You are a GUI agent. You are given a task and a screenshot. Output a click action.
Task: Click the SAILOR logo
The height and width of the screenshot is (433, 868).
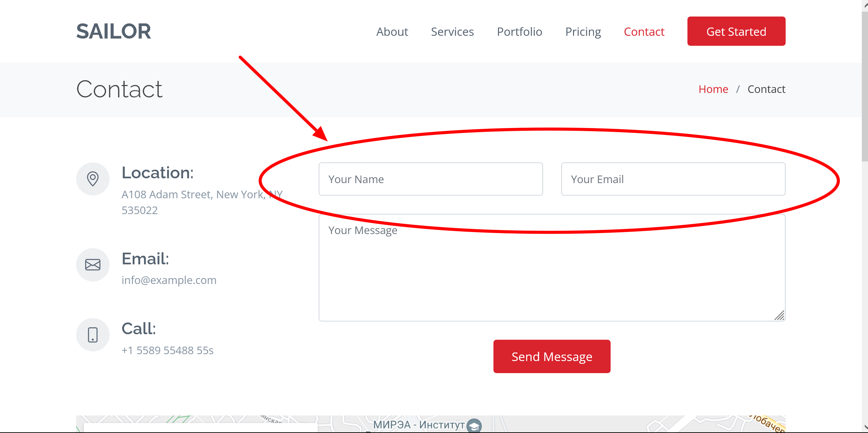tap(113, 31)
